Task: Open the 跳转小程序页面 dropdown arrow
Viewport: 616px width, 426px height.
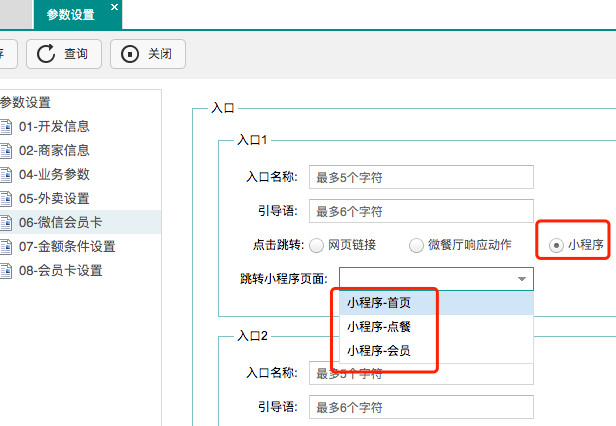Action: pyautogui.click(x=521, y=279)
